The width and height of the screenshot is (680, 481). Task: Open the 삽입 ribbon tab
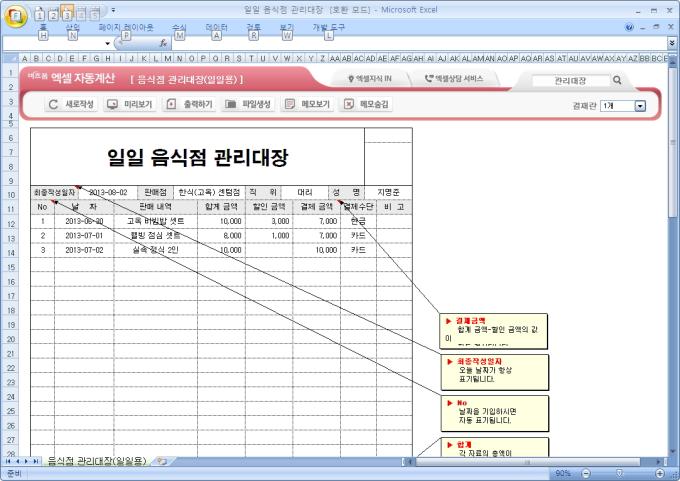click(x=73, y=27)
